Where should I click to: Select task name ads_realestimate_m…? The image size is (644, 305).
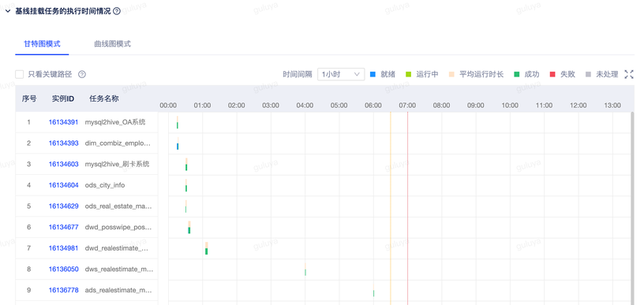click(x=118, y=290)
